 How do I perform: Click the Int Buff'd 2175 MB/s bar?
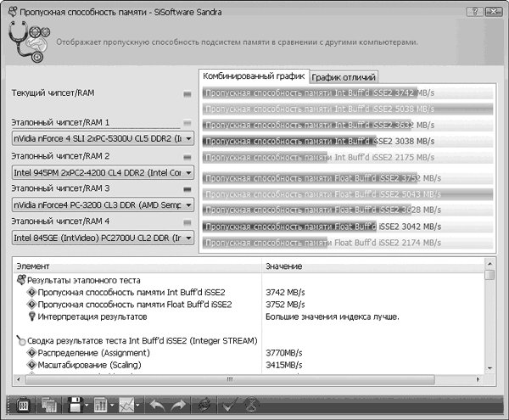[348, 158]
